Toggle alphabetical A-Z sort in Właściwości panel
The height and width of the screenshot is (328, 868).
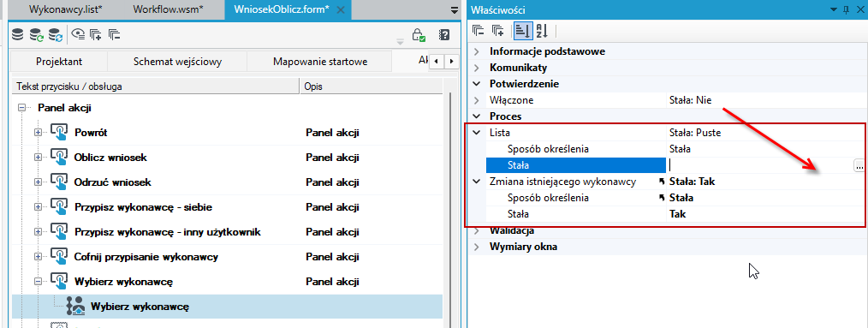coord(541,31)
